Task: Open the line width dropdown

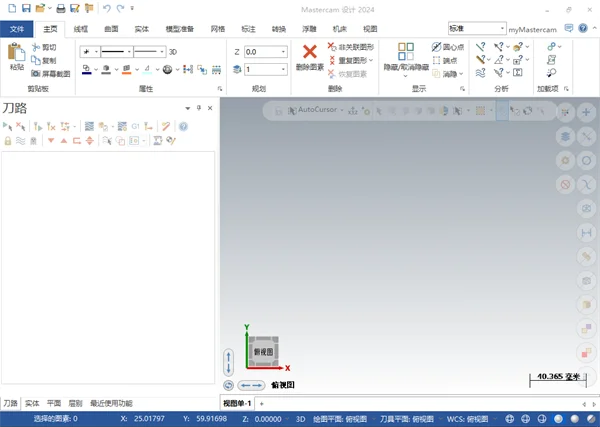Action: (162, 52)
